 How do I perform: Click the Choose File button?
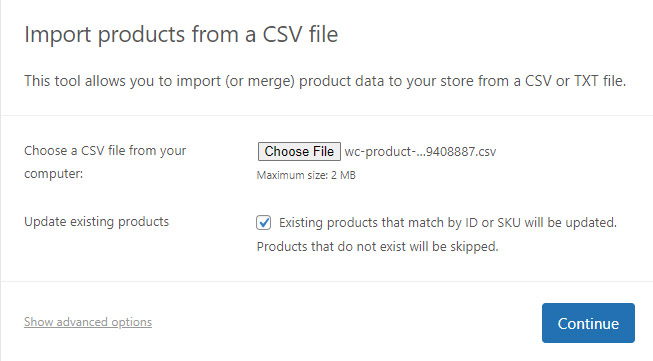(299, 151)
